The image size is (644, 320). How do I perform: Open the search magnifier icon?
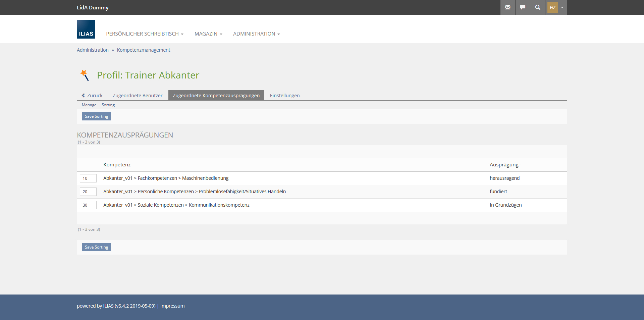537,7
